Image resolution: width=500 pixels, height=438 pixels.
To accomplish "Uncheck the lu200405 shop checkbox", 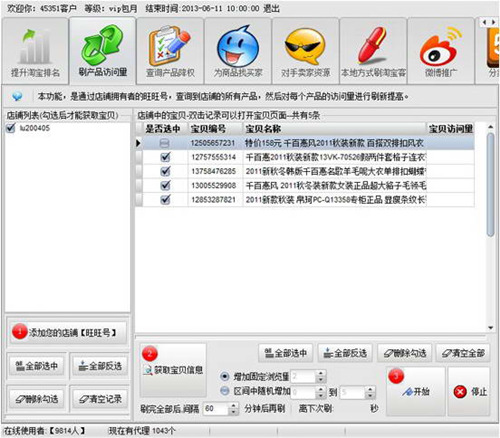I will pyautogui.click(x=11, y=128).
